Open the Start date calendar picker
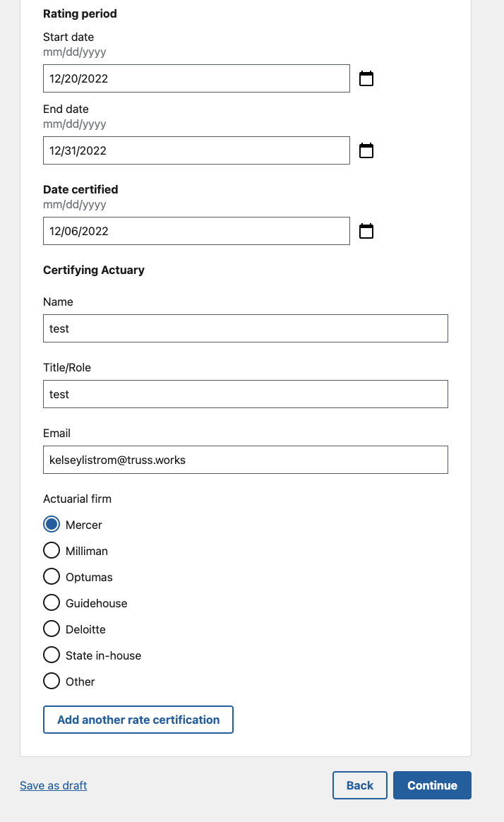504x822 pixels. coord(366,78)
